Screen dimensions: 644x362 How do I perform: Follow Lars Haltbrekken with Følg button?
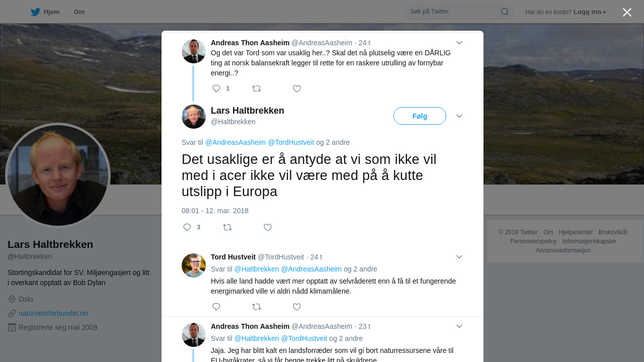(420, 116)
